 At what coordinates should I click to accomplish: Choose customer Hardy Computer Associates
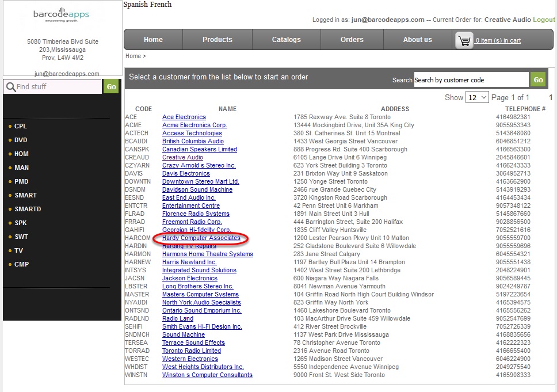[x=201, y=238]
